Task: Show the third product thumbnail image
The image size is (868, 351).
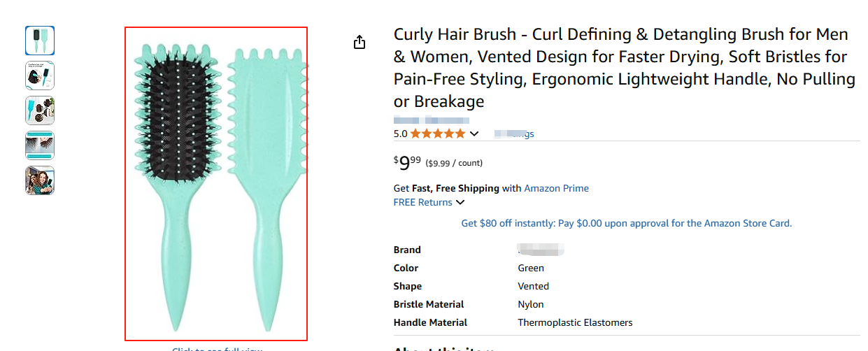Action: pos(40,110)
